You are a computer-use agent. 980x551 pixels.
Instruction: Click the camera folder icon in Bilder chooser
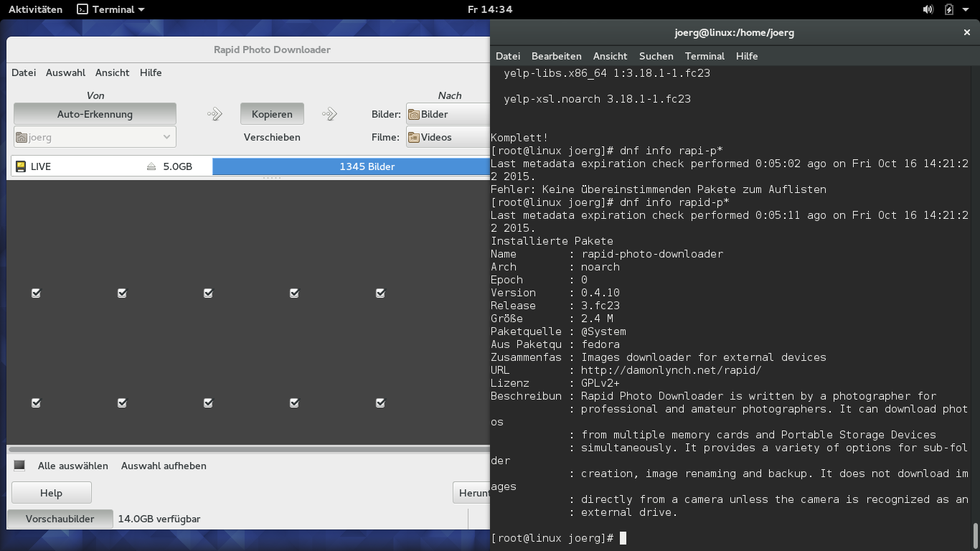click(x=414, y=114)
